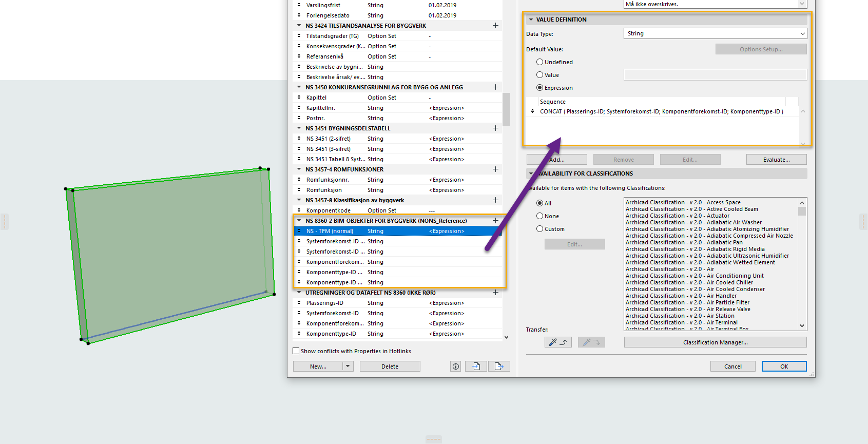Open the Data Type String dropdown
Image resolution: width=868 pixels, height=444 pixels.
715,33
